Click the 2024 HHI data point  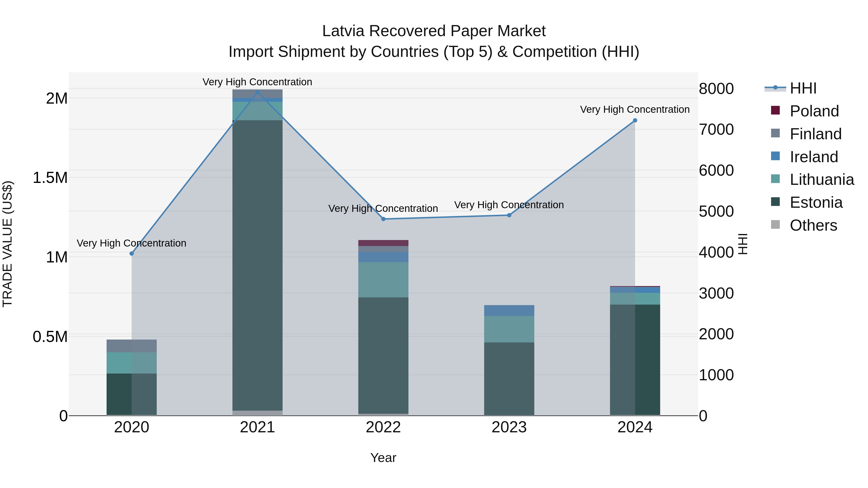point(635,120)
